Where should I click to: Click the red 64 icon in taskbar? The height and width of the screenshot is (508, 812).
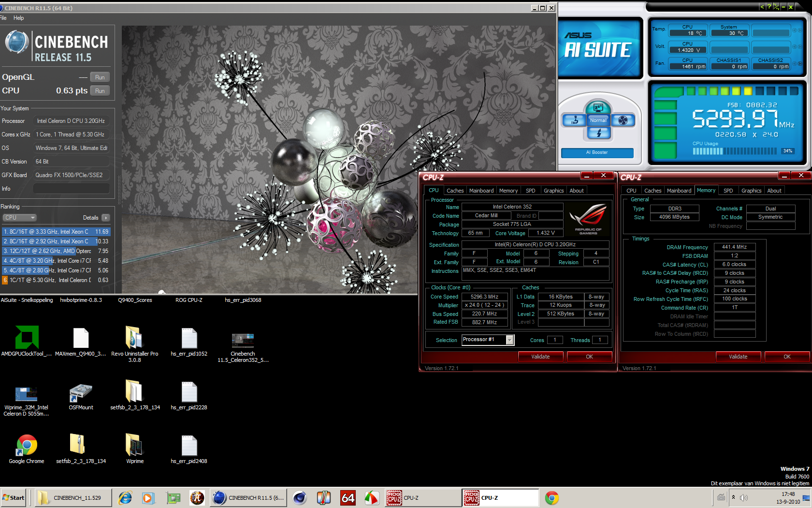[x=348, y=498]
